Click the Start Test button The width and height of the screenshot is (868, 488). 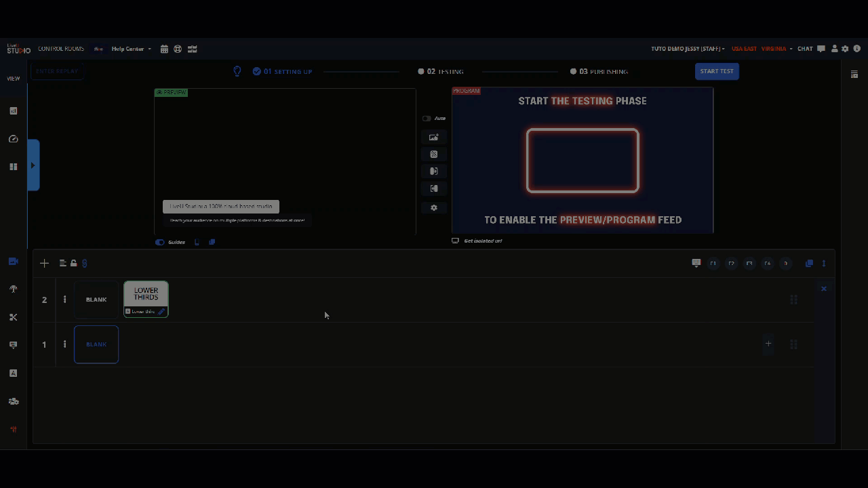pyautogui.click(x=717, y=71)
